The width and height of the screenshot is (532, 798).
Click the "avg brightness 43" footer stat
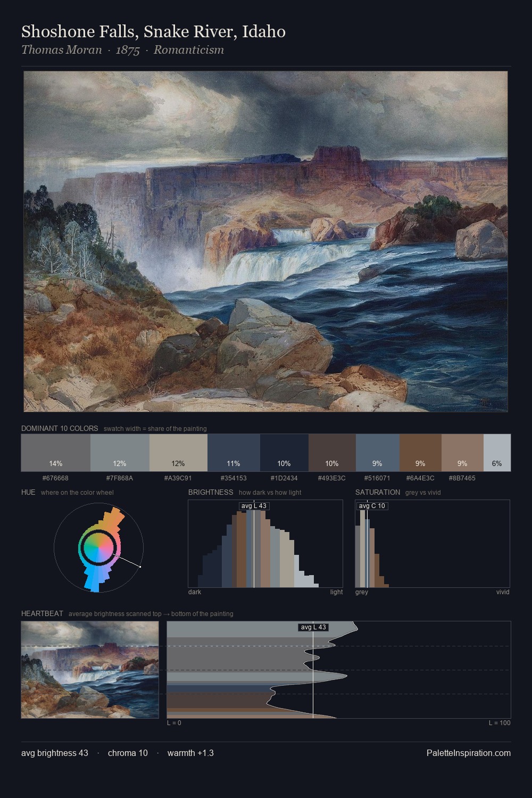55,753
